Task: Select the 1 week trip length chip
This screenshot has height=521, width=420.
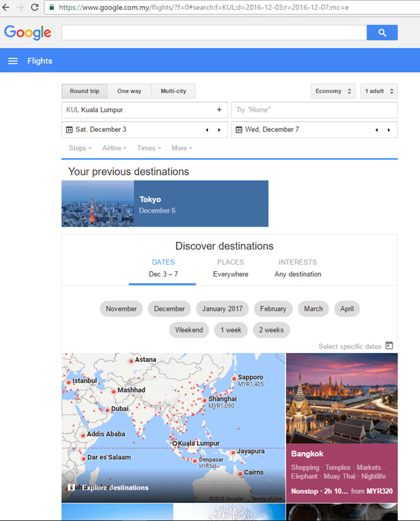Action: (231, 330)
